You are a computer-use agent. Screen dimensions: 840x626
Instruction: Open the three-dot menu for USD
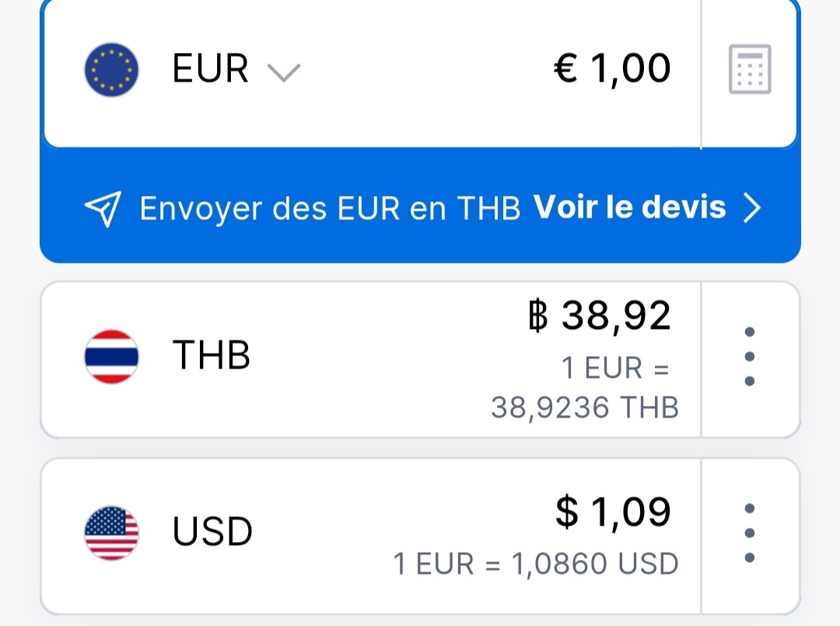point(750,533)
